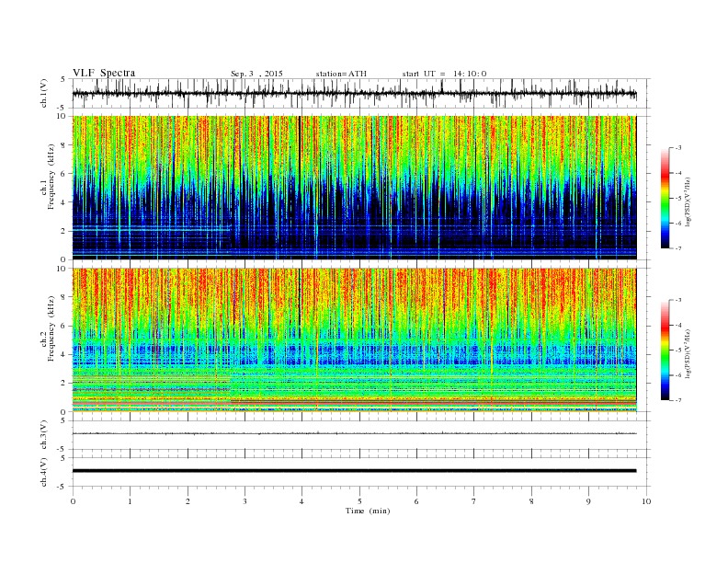Click the ch.3 flat voltage trace
The height and width of the screenshot is (563, 728).
click(x=354, y=433)
